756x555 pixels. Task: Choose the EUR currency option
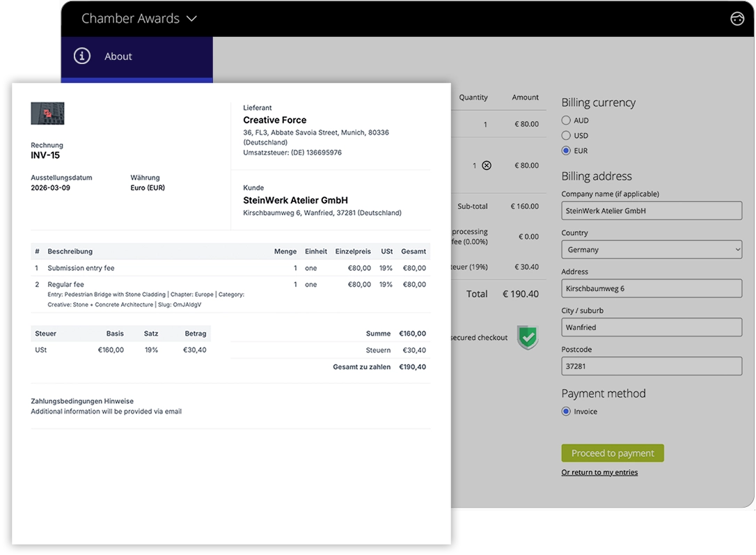[565, 150]
